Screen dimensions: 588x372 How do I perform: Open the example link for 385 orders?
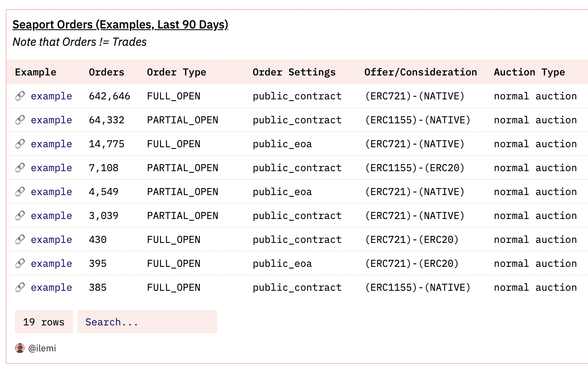pos(51,287)
